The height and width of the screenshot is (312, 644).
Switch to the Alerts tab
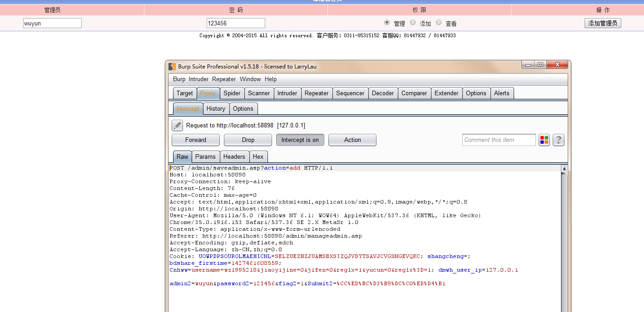coord(502,93)
